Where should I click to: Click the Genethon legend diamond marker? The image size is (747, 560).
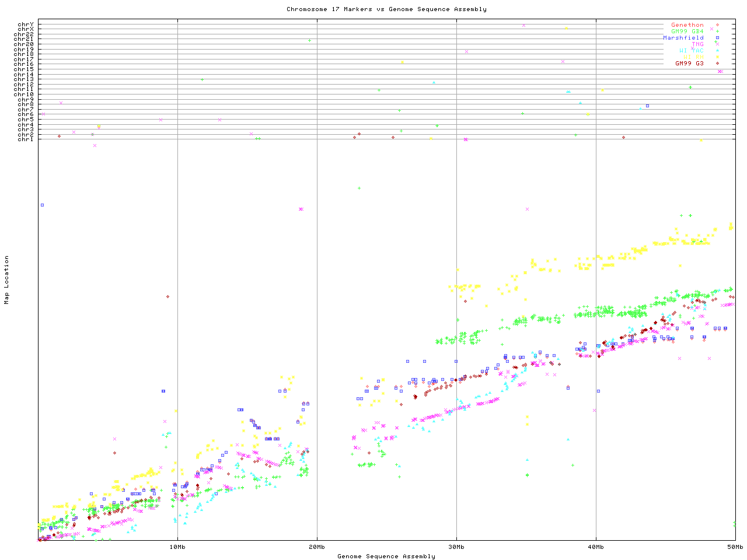(717, 25)
